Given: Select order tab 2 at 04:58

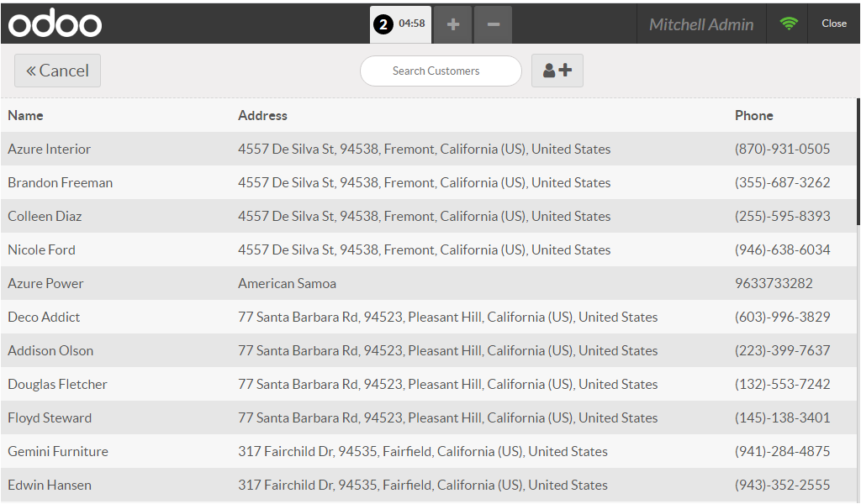Looking at the screenshot, I should point(400,24).
